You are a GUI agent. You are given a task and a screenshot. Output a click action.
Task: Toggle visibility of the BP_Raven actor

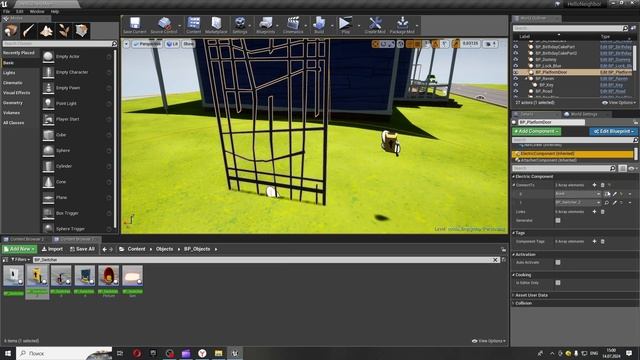[x=516, y=78]
